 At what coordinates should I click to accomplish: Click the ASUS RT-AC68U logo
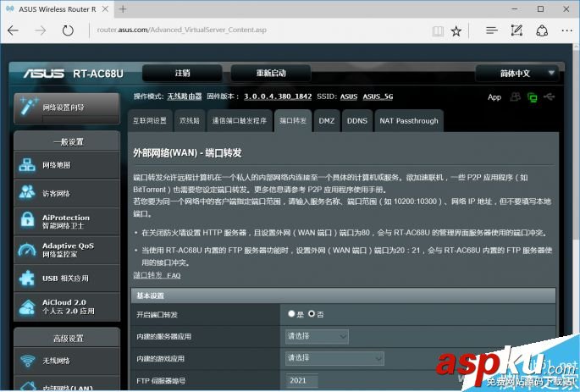(73, 73)
